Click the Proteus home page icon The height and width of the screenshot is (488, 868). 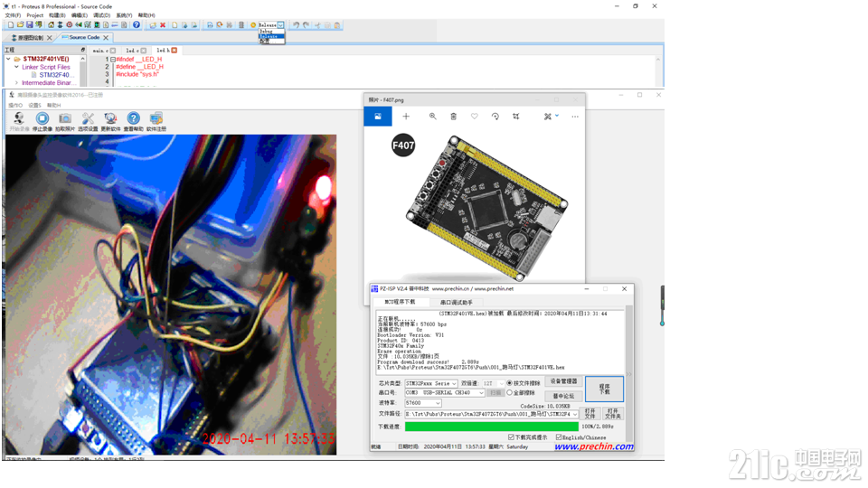(51, 25)
